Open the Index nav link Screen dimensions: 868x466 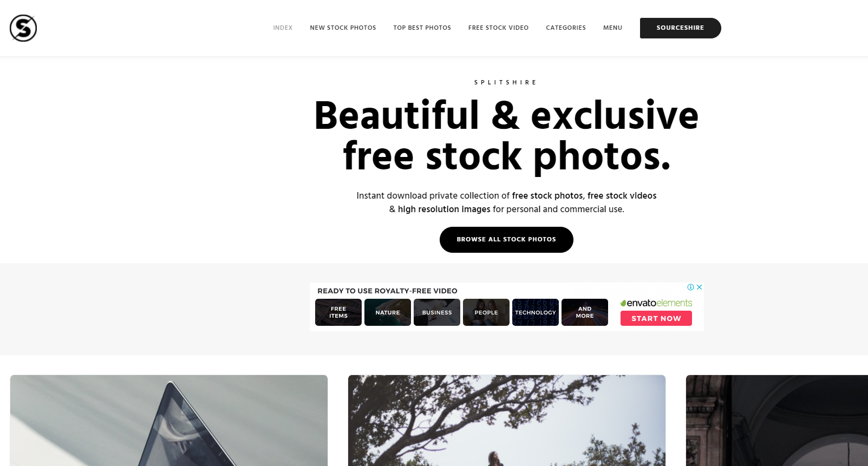(x=283, y=28)
